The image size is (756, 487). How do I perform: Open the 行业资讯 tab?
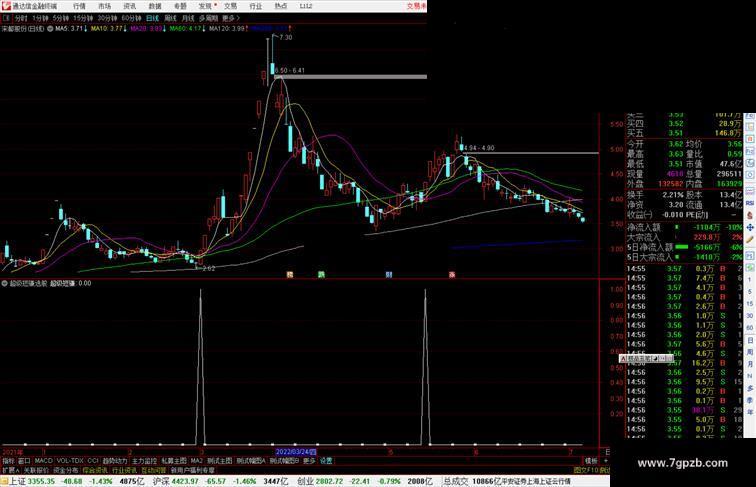tap(124, 470)
